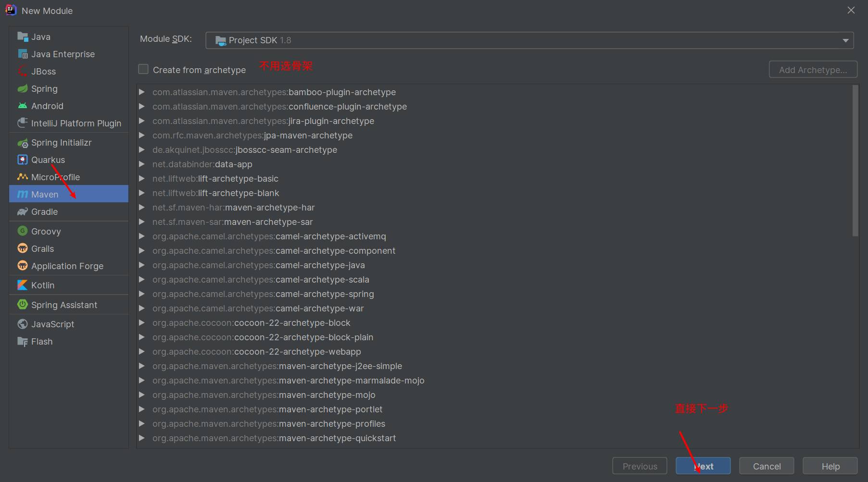The width and height of the screenshot is (868, 482).
Task: Click the archetype list vertical scrollbar
Action: (x=855, y=161)
